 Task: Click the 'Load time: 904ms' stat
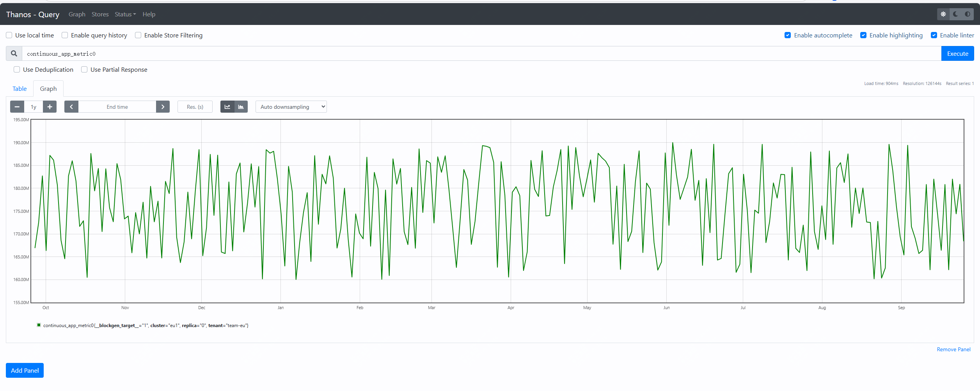click(x=881, y=83)
